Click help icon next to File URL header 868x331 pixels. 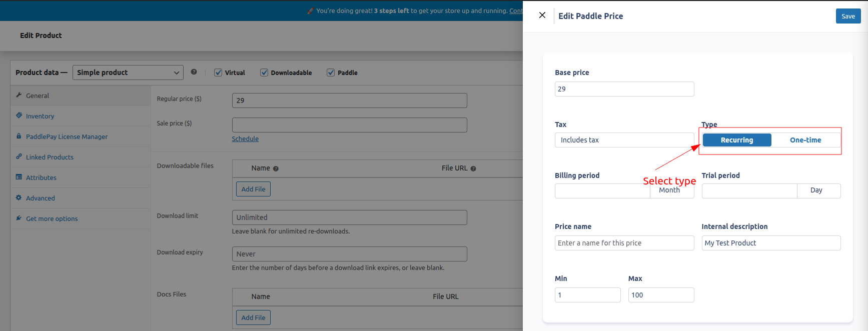[x=473, y=168]
